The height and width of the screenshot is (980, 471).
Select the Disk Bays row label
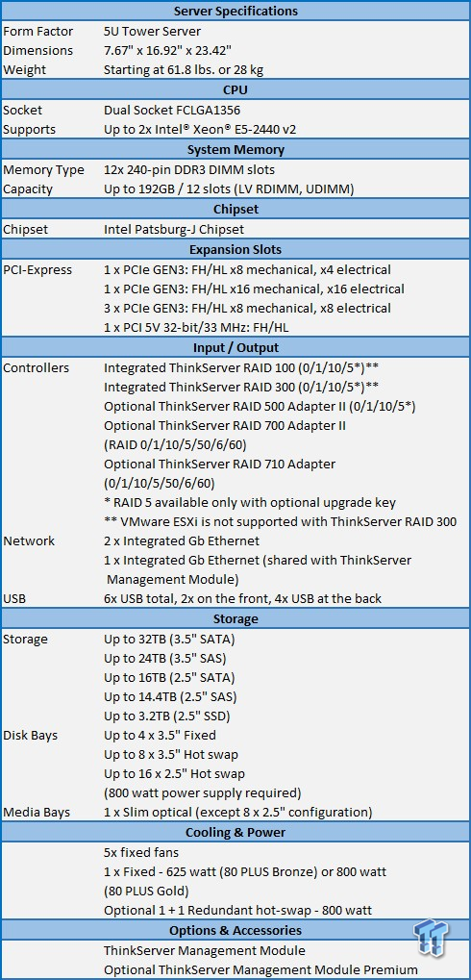pos(32,735)
